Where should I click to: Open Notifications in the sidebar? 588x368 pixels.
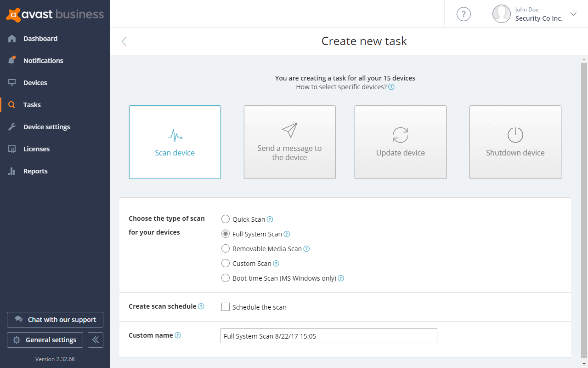[43, 60]
